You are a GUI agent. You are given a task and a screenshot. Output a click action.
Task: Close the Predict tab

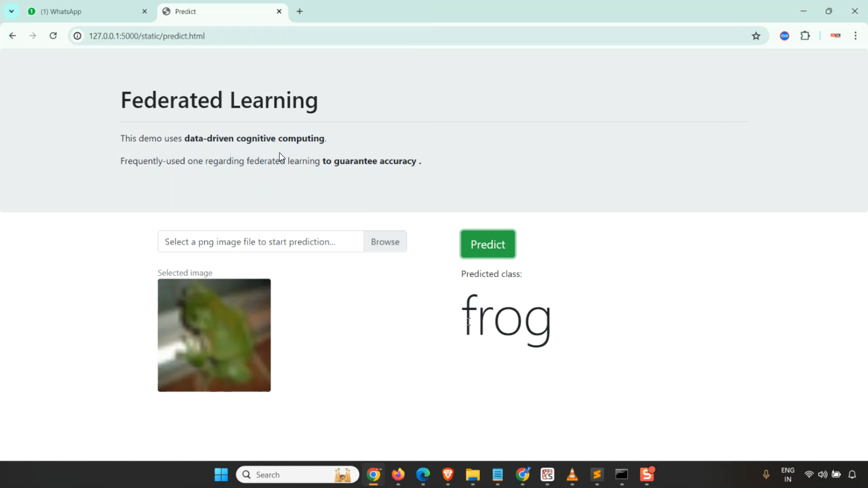tap(279, 12)
